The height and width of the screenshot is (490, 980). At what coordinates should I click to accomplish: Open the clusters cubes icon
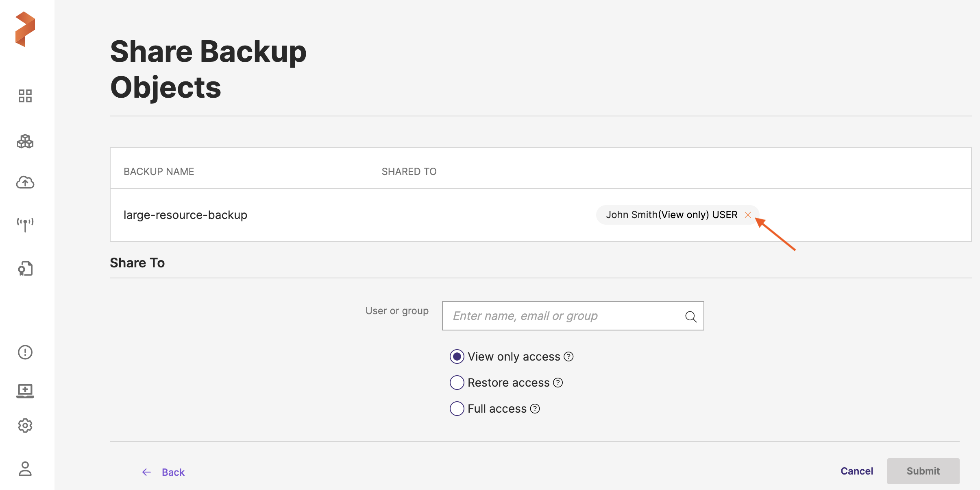point(25,142)
